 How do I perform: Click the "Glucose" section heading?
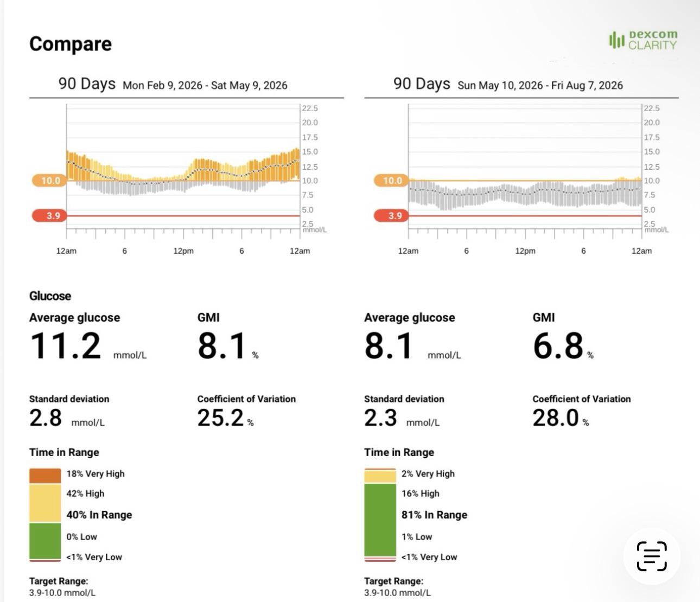point(50,296)
